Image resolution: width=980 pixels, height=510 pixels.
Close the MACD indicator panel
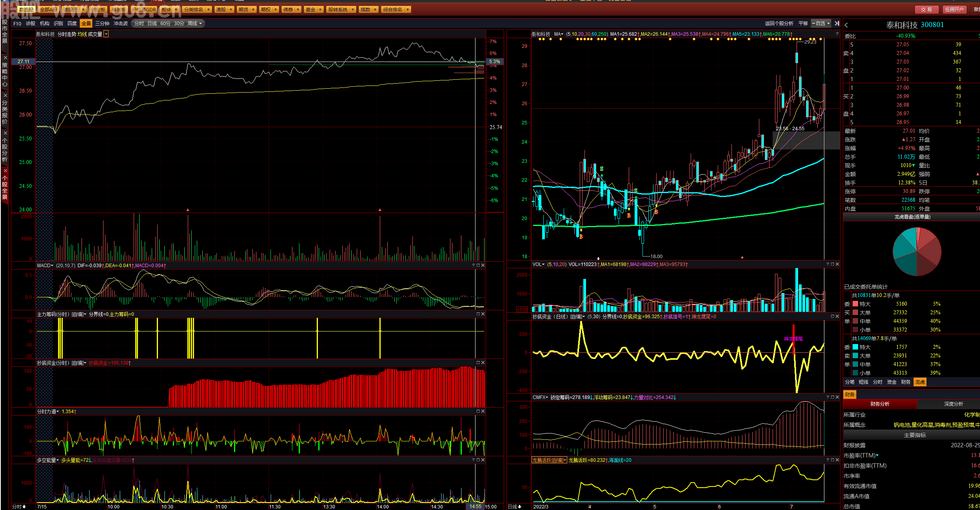[483, 266]
